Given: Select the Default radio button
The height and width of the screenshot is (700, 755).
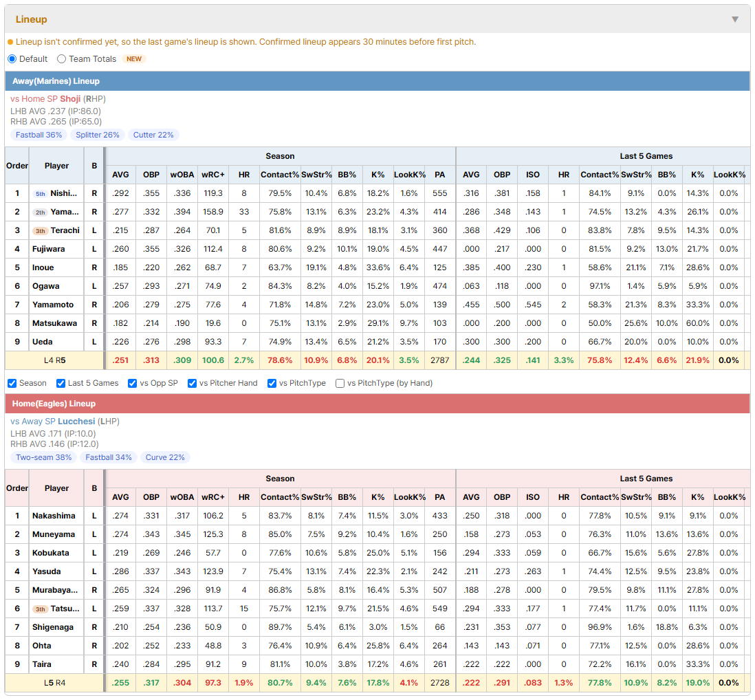Looking at the screenshot, I should pos(12,58).
